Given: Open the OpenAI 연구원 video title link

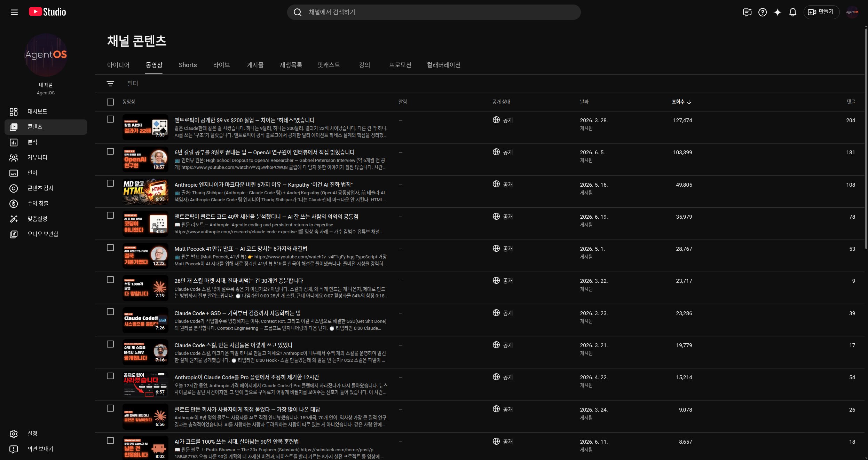Looking at the screenshot, I should pyautogui.click(x=265, y=152).
